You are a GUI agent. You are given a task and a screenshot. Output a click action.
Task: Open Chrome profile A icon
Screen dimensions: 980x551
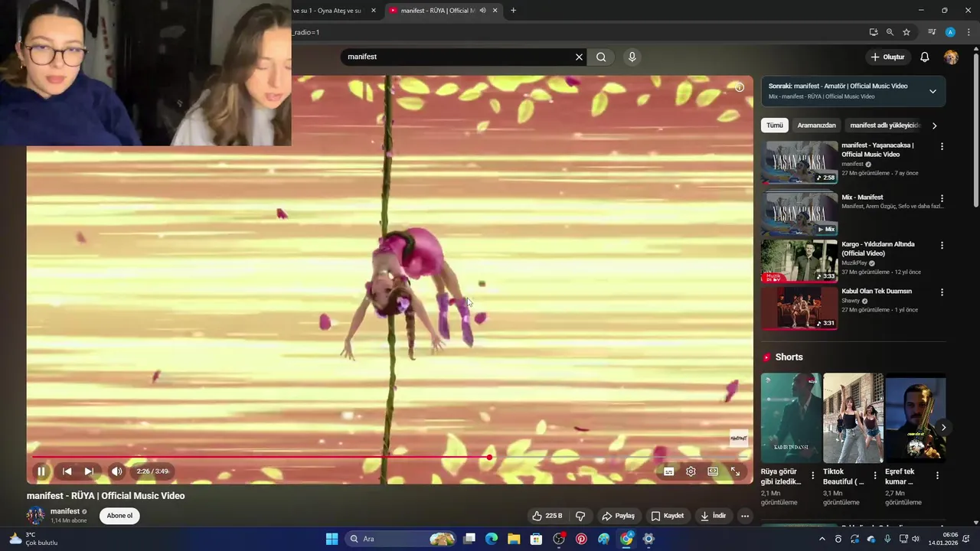(950, 32)
